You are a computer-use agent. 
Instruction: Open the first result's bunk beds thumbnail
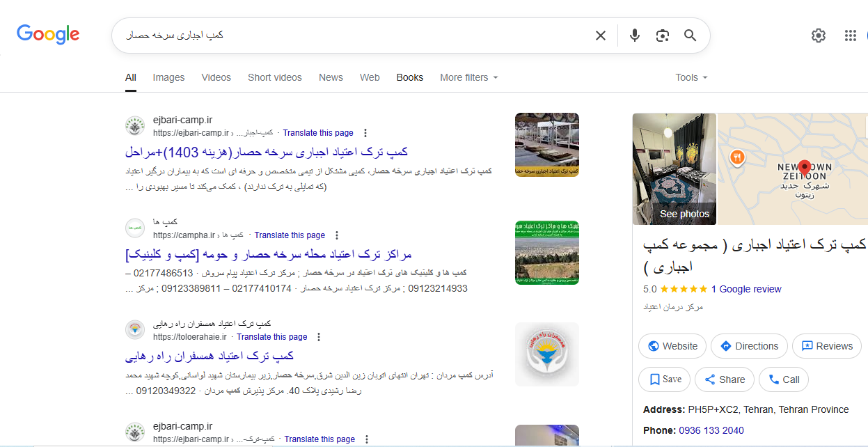547,145
